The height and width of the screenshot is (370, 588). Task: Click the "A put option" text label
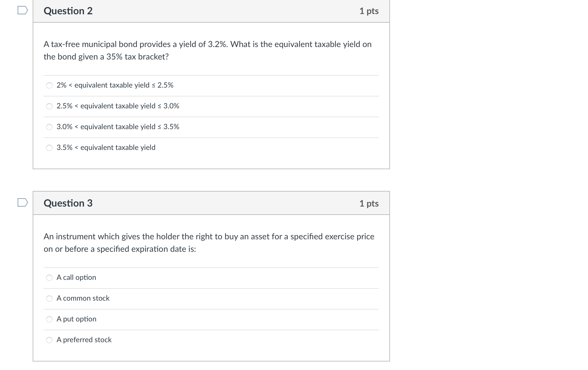click(76, 319)
